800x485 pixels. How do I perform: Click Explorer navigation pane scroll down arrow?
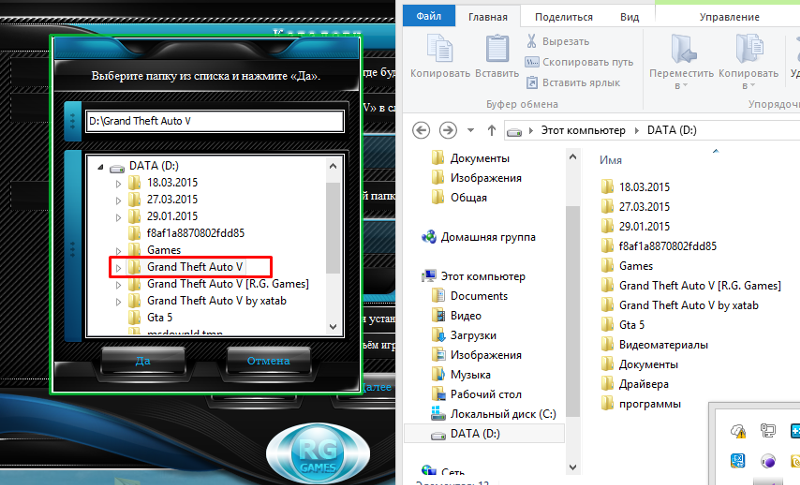pos(572,467)
